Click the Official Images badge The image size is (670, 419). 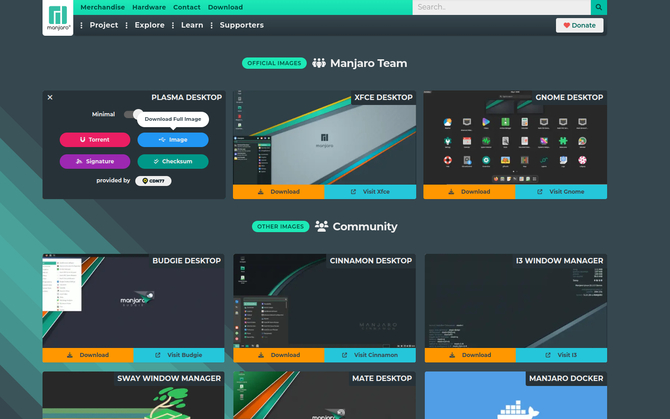(x=274, y=63)
